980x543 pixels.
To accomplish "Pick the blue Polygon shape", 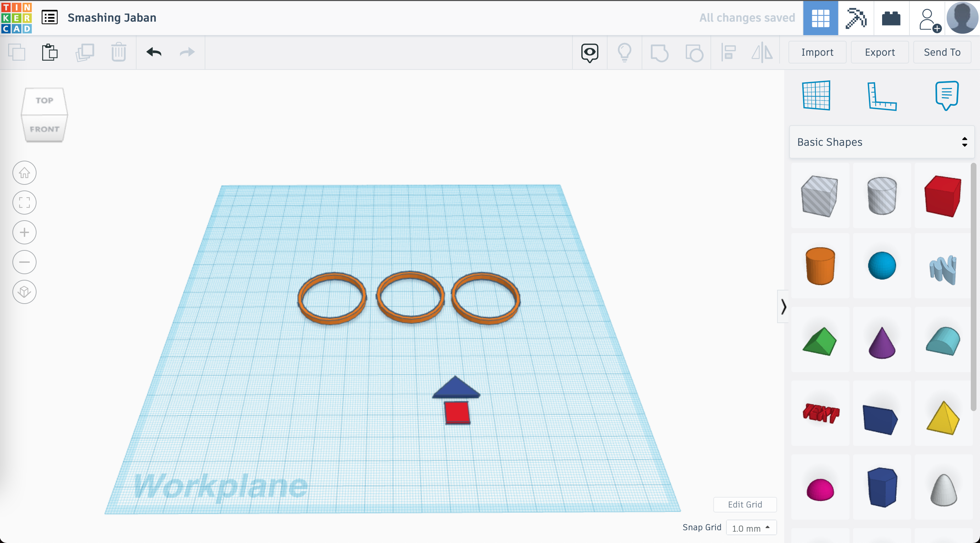I will point(882,487).
